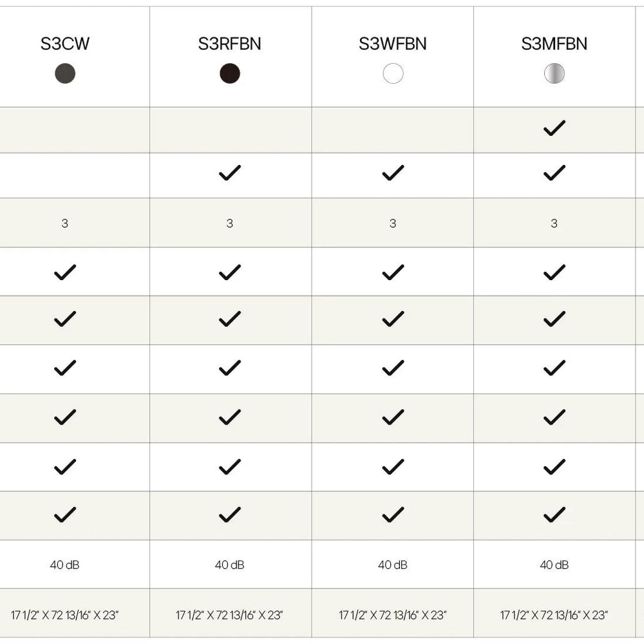Click S3RFBN's checkmark directly above its "3" value
The image size is (644, 644).
[230, 173]
